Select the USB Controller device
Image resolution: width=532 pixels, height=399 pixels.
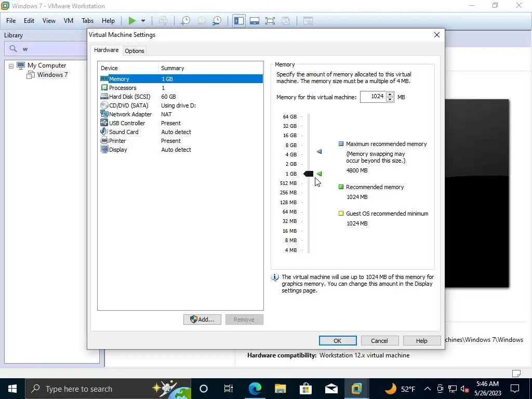coord(181,123)
